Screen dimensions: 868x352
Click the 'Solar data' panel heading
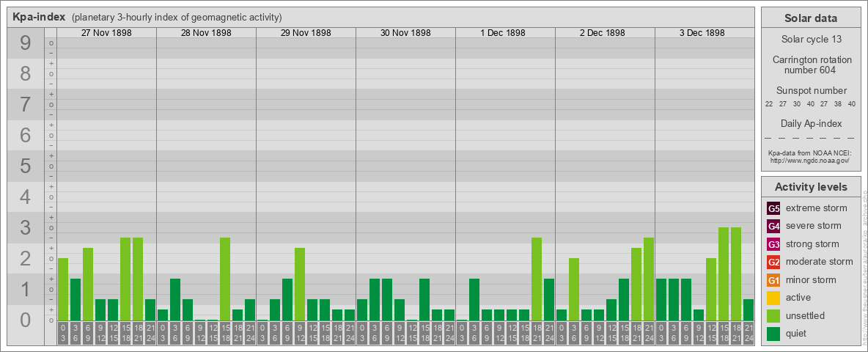pos(811,18)
